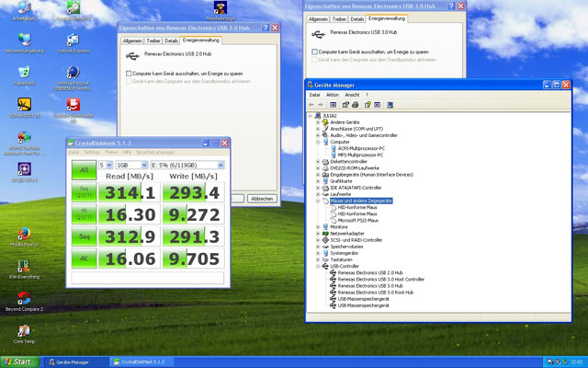Open the ? help menu in Geräte-Manager
588x368 pixels.
[x=367, y=95]
